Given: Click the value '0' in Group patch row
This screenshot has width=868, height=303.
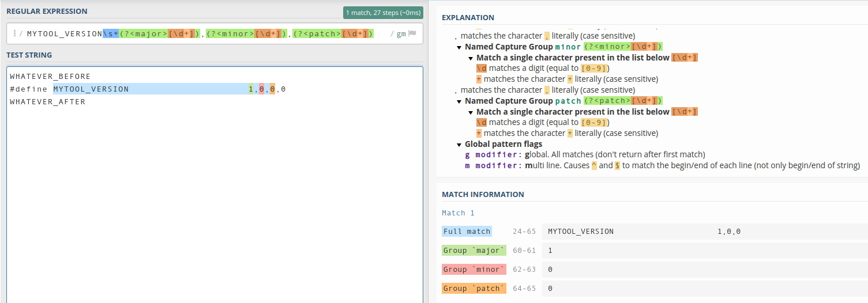Looking at the screenshot, I should (550, 288).
